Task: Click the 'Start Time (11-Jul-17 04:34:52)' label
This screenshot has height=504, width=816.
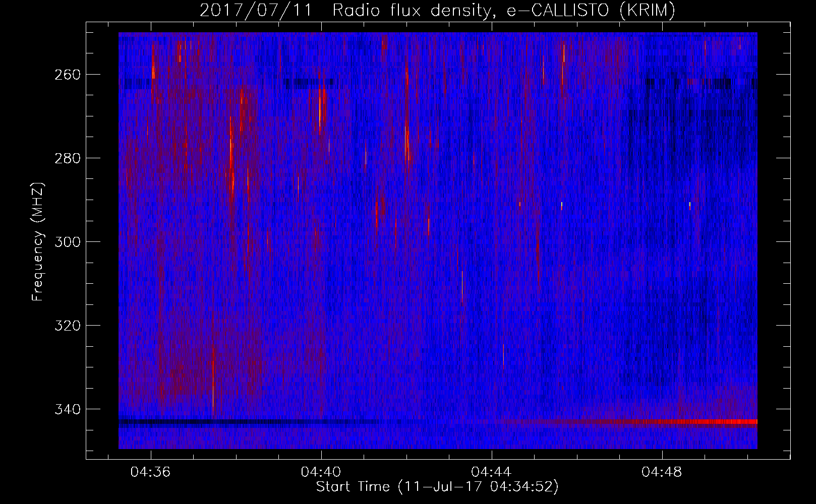Action: [x=437, y=487]
